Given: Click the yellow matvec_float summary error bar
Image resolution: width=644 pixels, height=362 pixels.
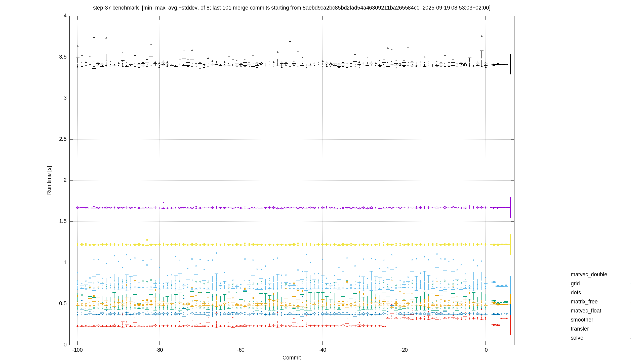Looking at the screenshot, I should 500,244.
